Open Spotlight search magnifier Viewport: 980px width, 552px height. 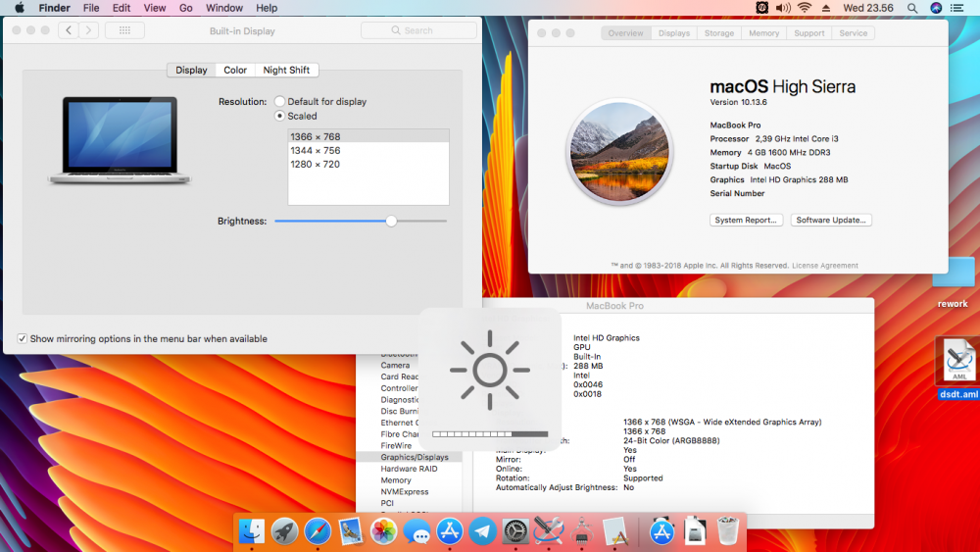[912, 8]
